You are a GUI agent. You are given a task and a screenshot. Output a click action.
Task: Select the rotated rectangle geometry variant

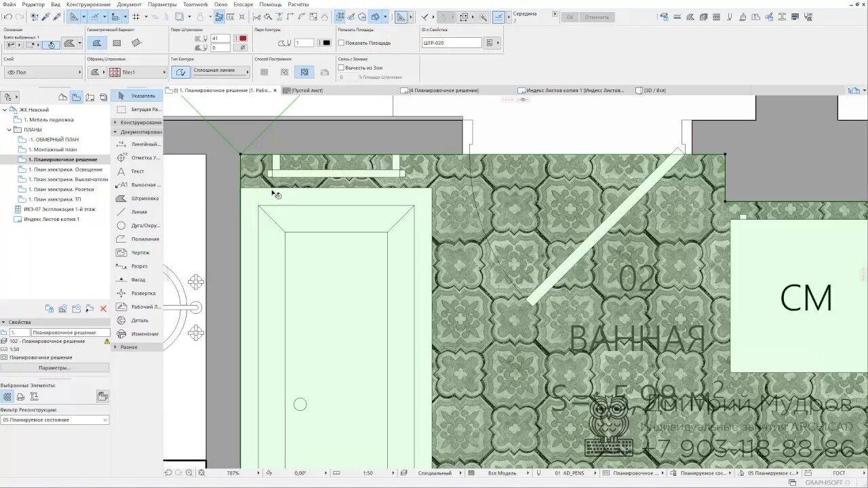[x=136, y=43]
